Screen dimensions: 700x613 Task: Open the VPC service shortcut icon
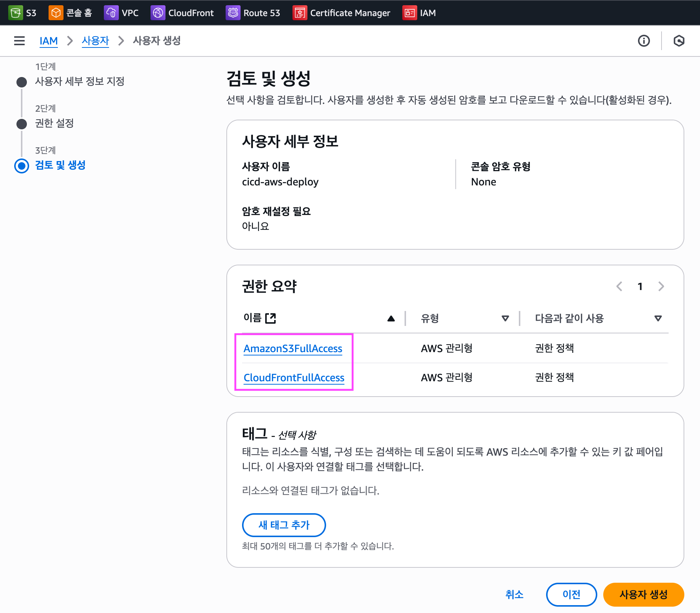pos(111,13)
